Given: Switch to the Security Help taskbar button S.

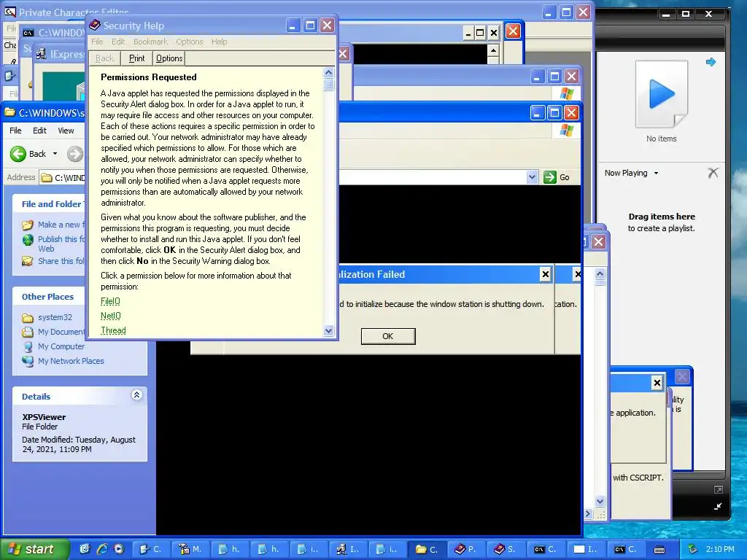Looking at the screenshot, I should point(506,550).
